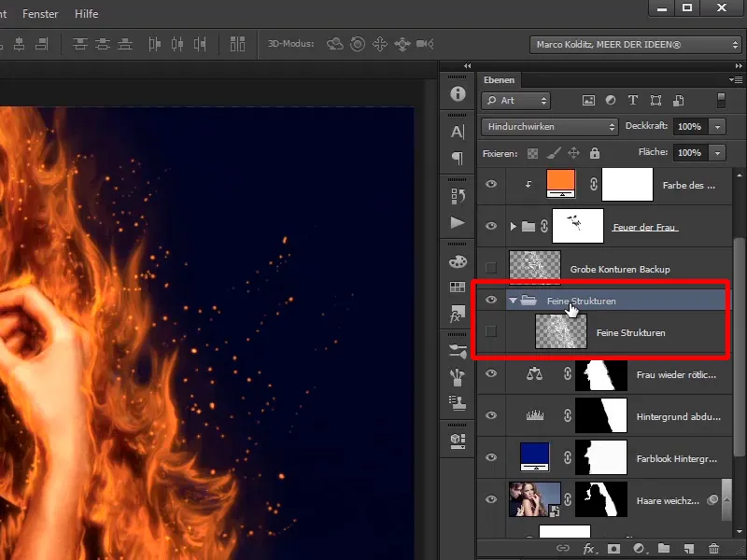The height and width of the screenshot is (560, 747).
Task: Delete layer trash icon
Action: pos(713,549)
